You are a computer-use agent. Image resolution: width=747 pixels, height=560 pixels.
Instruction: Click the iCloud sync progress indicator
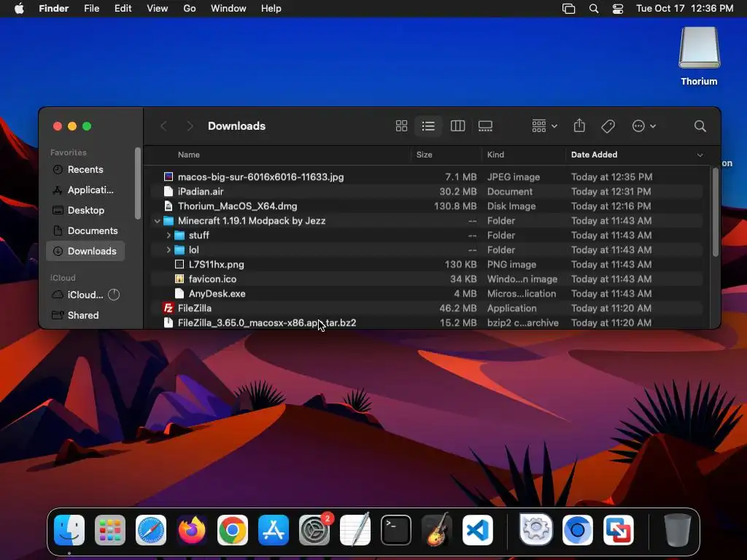tap(114, 295)
